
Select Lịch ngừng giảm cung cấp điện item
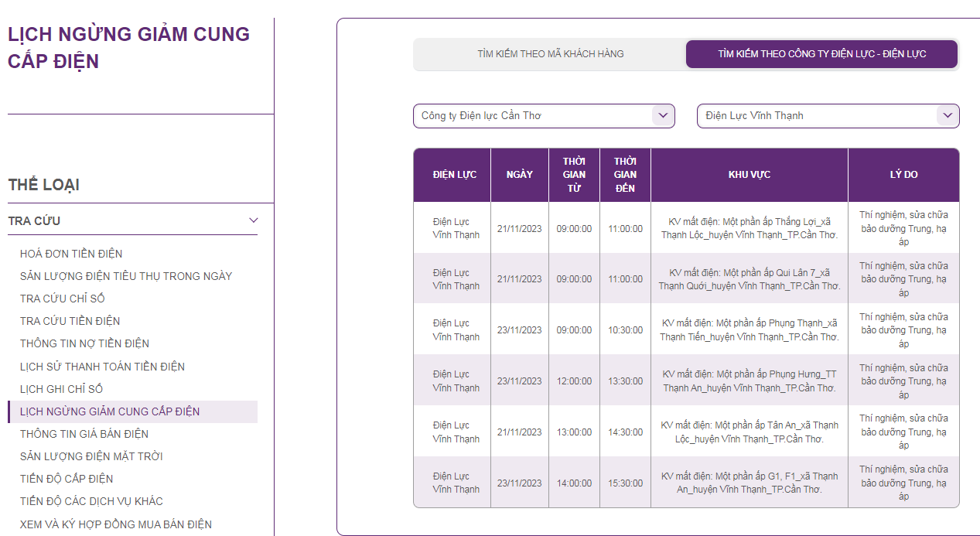(x=132, y=411)
